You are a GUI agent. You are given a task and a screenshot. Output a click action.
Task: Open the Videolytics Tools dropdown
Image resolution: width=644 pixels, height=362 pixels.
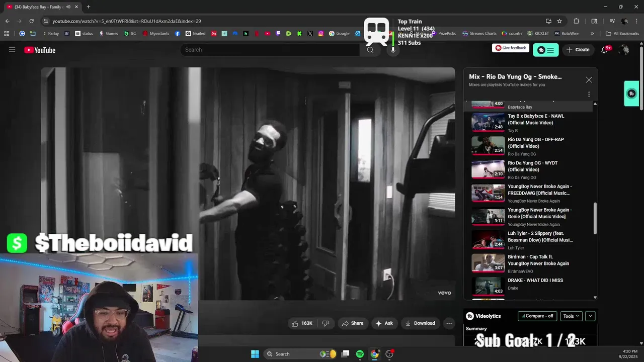[x=571, y=316]
